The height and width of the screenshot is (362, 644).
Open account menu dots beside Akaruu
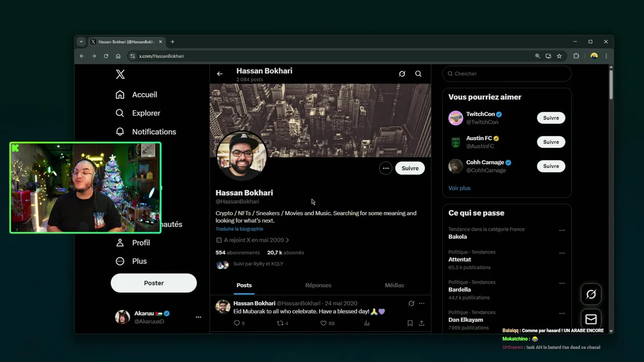click(x=198, y=317)
